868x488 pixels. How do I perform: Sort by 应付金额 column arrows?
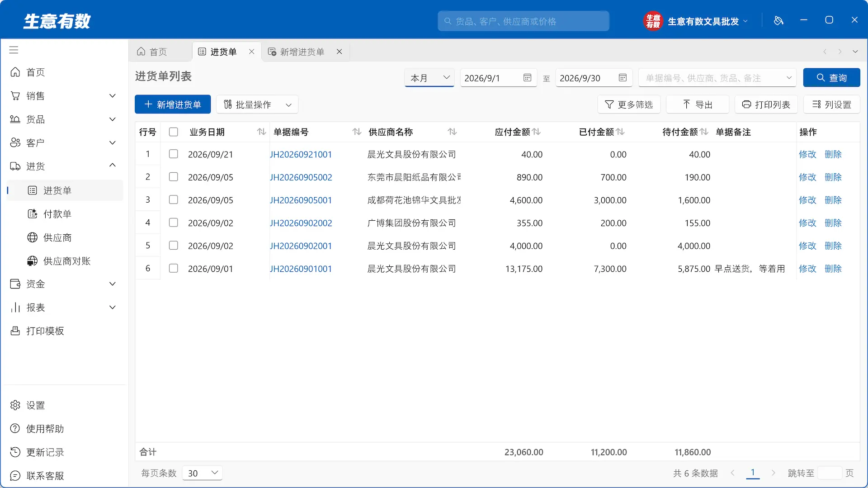537,132
